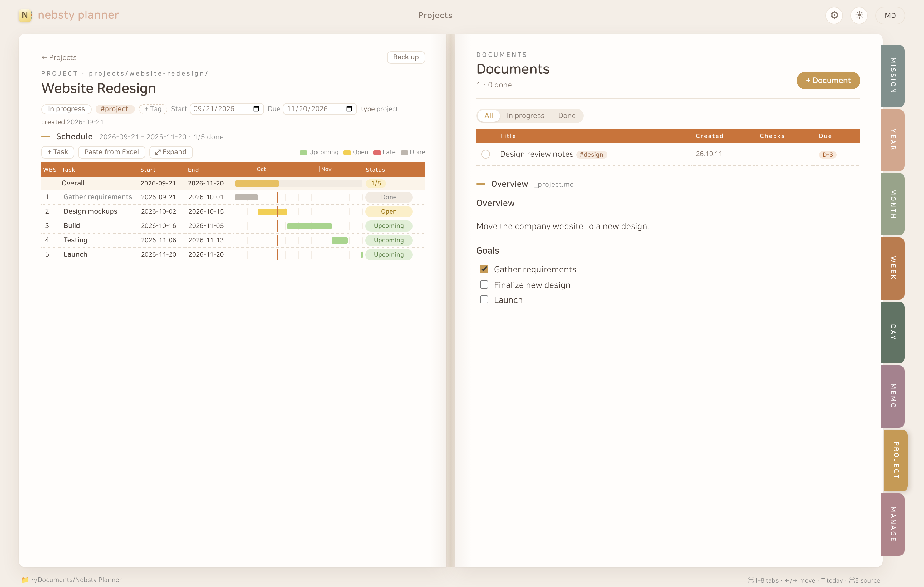Click the #design tag on document
Viewport: 924px width, 587px height.
591,155
